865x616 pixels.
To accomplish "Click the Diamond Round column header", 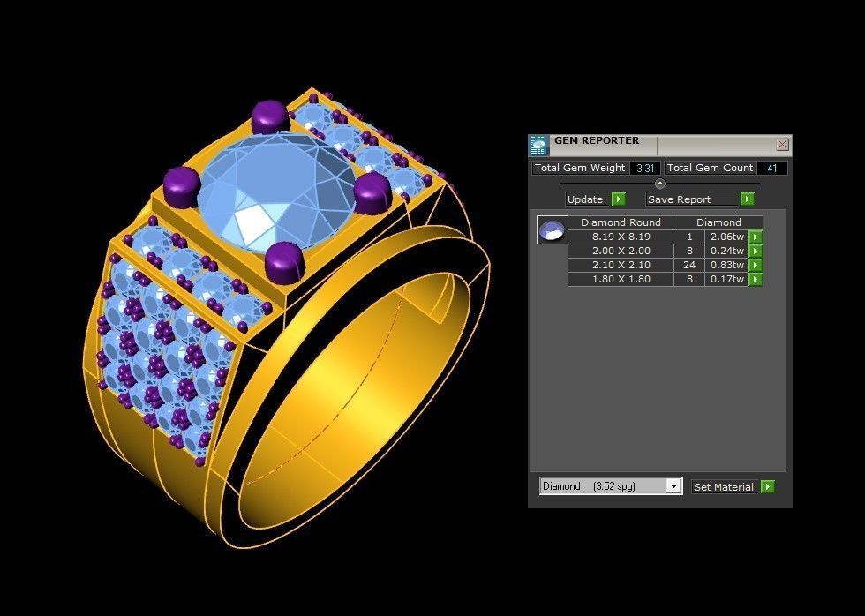I will click(621, 222).
